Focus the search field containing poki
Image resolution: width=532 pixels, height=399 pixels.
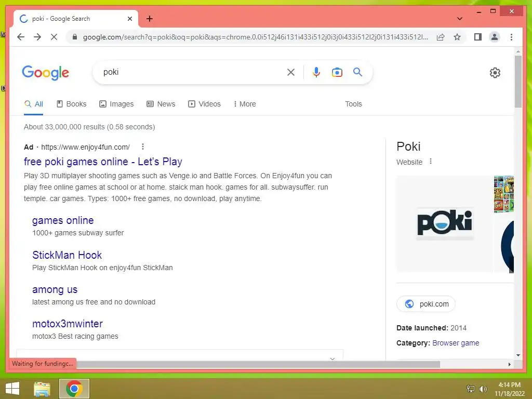coord(193,72)
